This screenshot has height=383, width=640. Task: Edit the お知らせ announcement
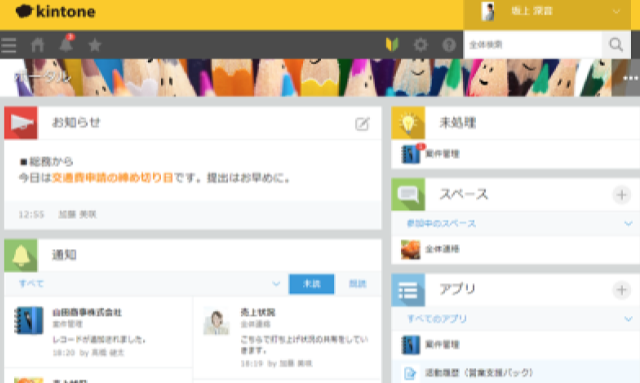pos(362,124)
